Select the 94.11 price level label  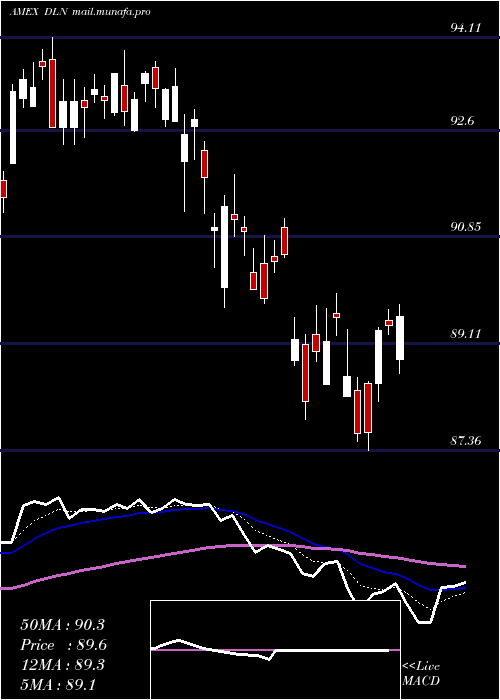(x=466, y=28)
